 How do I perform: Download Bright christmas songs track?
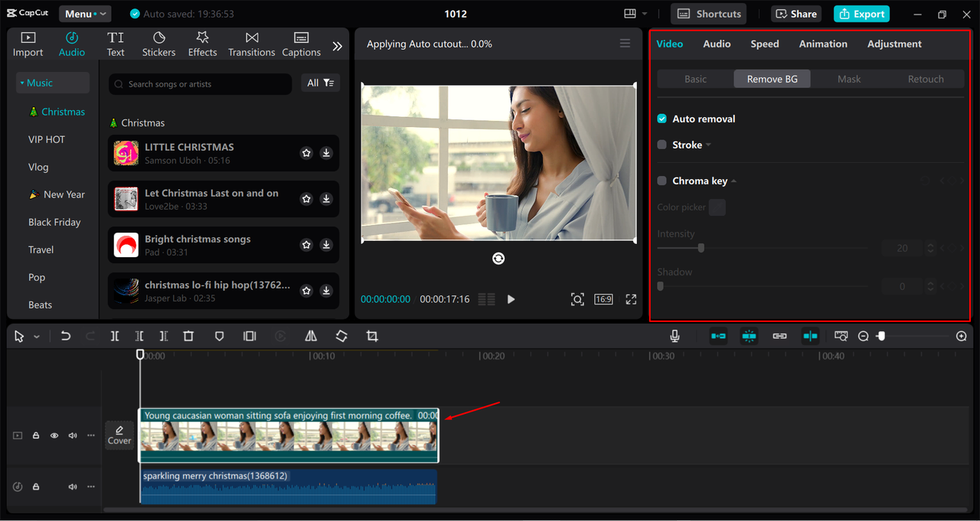click(x=326, y=245)
